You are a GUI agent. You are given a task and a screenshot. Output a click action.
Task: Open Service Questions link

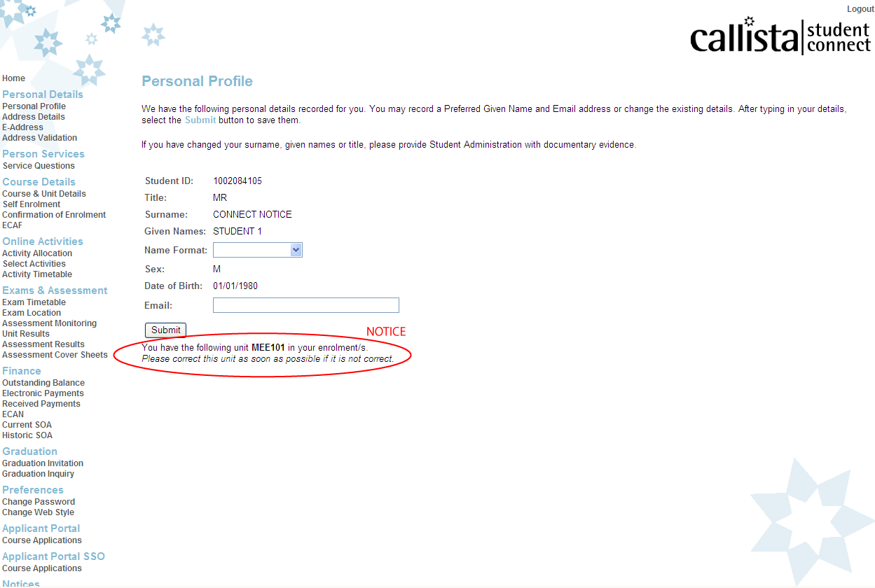click(39, 166)
